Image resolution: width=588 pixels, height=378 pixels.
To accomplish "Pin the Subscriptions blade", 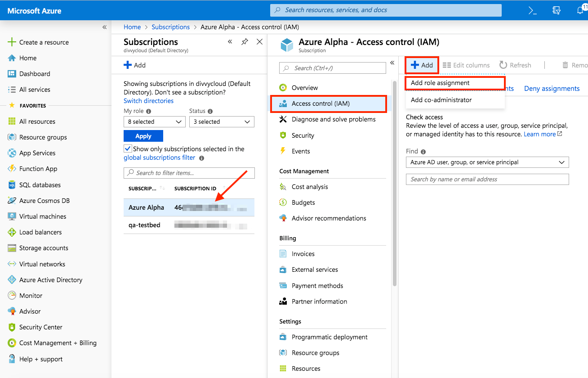I will point(245,42).
